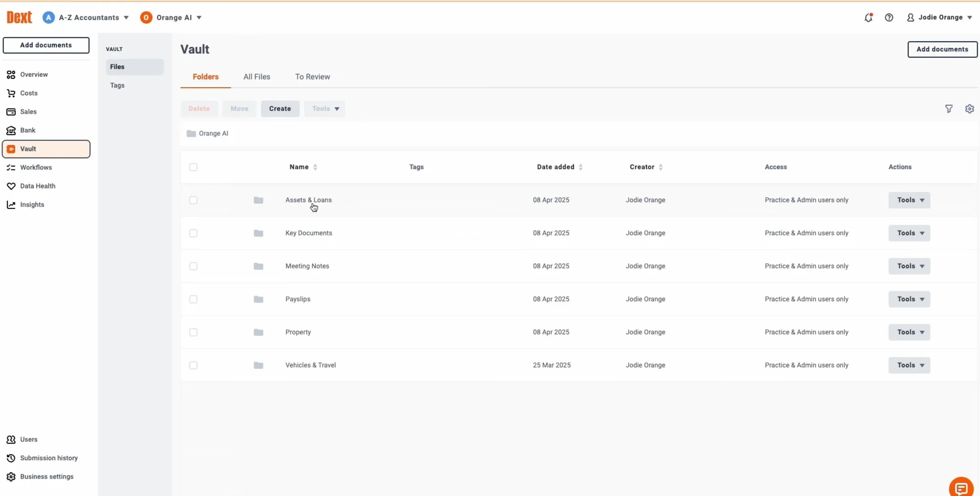This screenshot has width=980, height=496.
Task: Go to Data Health in sidebar
Action: (38, 186)
